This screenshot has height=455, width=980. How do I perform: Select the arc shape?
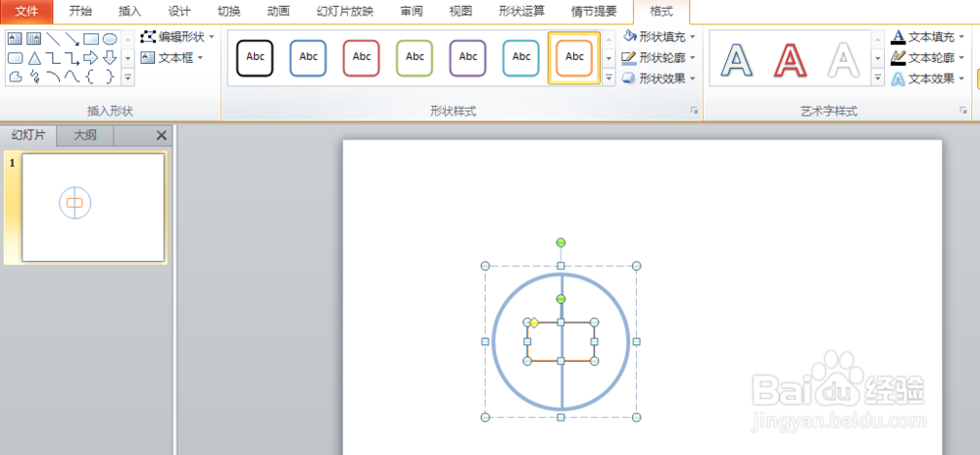point(53,76)
